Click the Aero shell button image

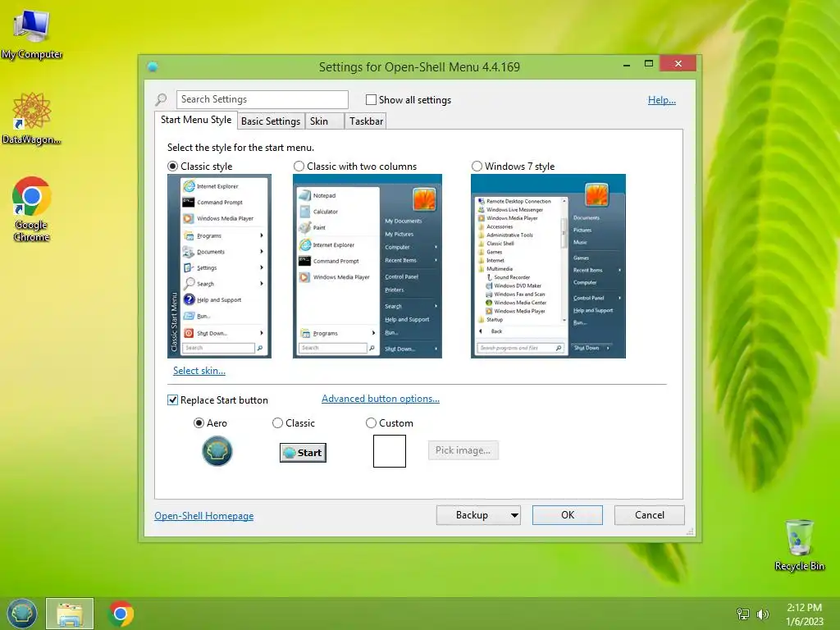click(217, 451)
